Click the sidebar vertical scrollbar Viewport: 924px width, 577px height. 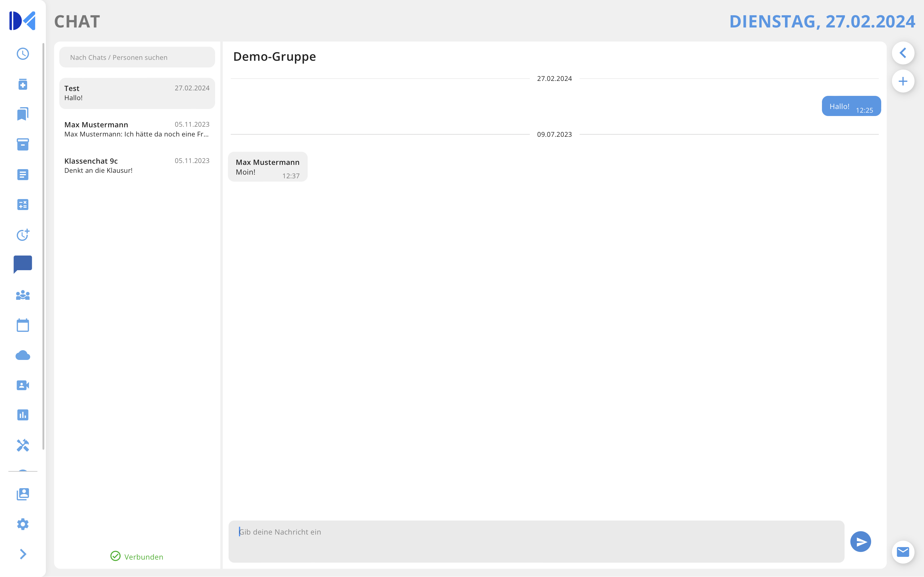click(x=43, y=244)
